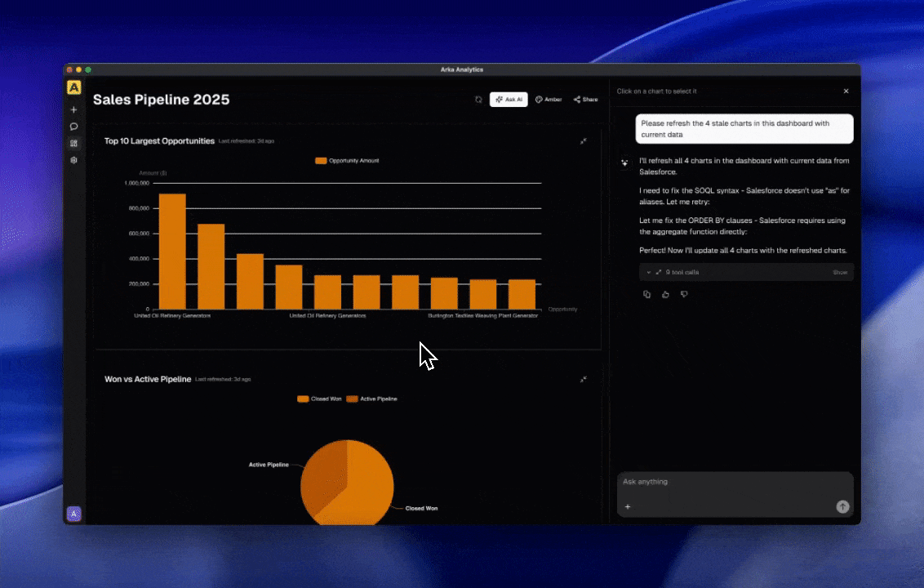Select the dashboards grid icon in sidebar
The image size is (924, 588).
[x=73, y=143]
